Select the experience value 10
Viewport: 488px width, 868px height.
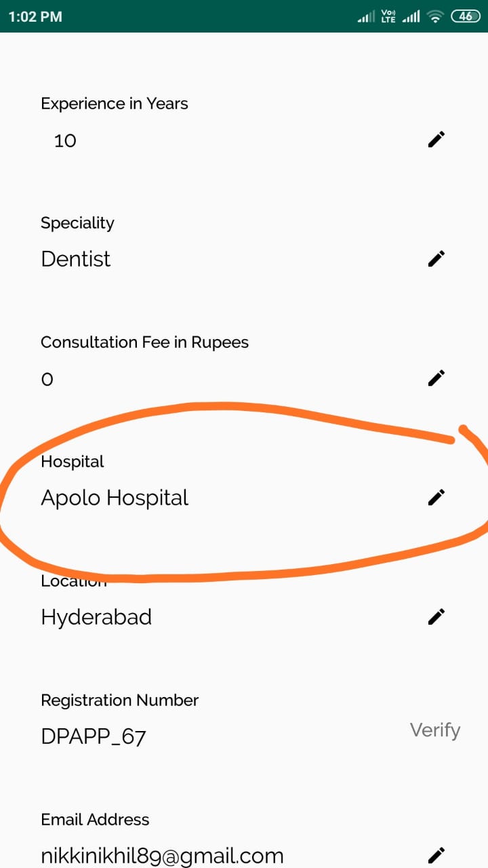point(65,141)
